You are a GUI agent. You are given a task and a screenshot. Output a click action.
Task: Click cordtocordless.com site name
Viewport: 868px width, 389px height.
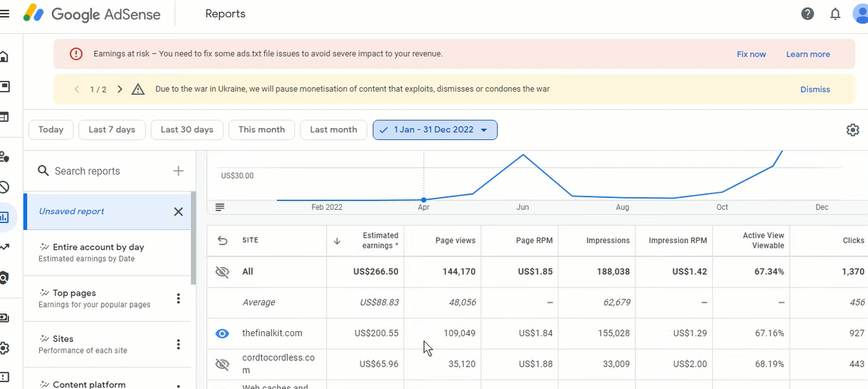(279, 363)
